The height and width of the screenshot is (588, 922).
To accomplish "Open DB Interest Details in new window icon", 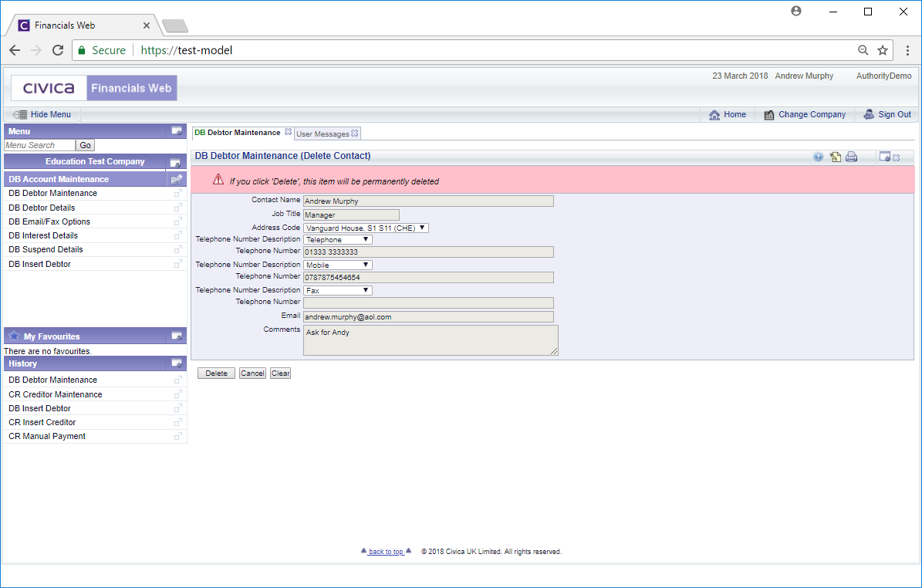I will click(x=177, y=236).
